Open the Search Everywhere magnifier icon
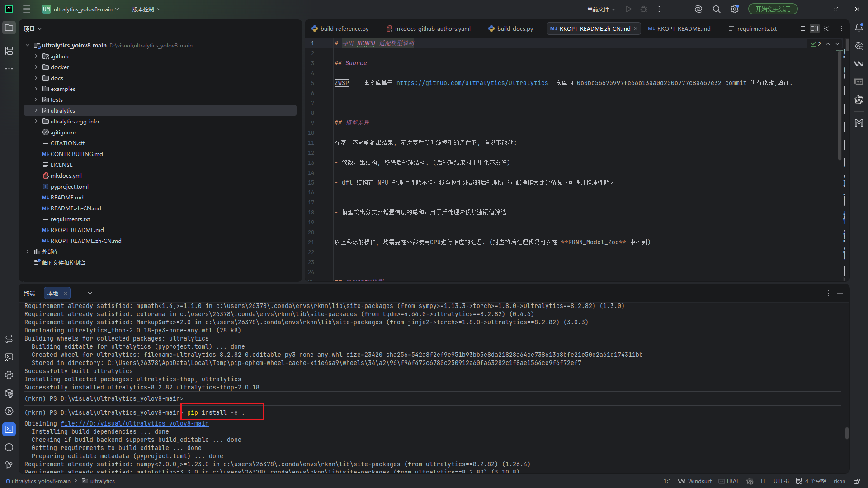This screenshot has height=488, width=868. tap(717, 9)
